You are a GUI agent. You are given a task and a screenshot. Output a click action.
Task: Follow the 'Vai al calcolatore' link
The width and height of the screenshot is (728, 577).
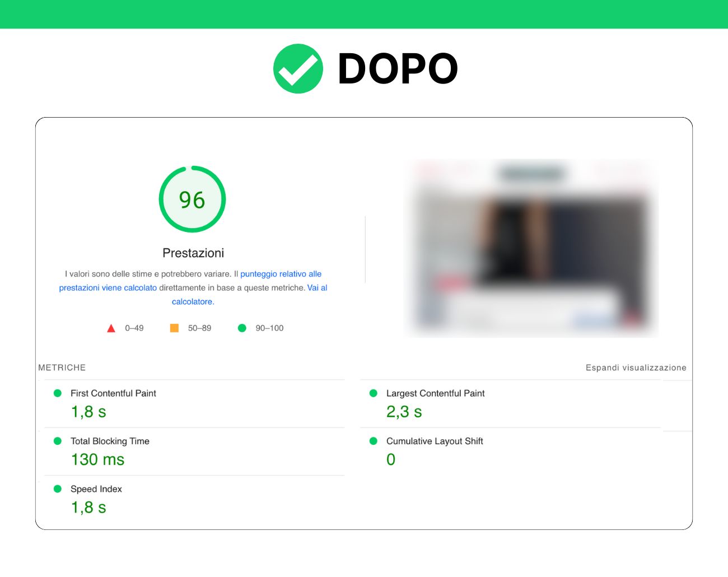317,288
